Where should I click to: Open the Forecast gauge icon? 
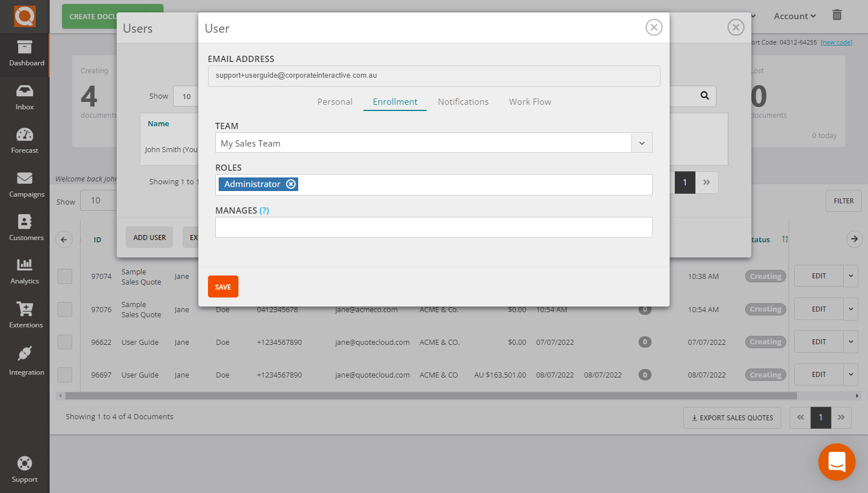pyautogui.click(x=24, y=135)
